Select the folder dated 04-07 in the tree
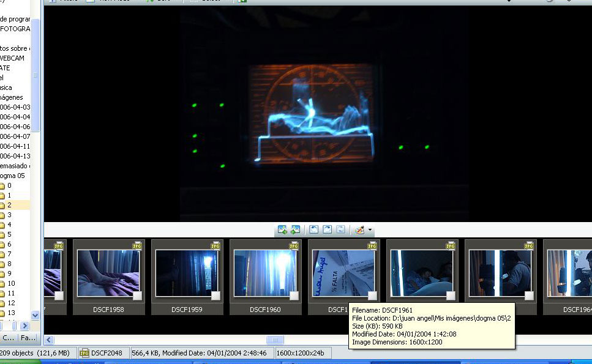 coord(15,136)
